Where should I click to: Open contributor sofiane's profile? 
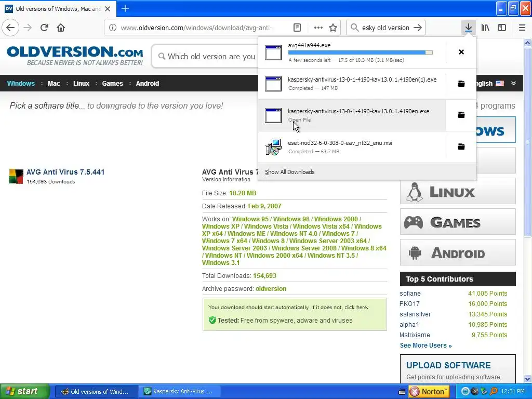coord(410,294)
